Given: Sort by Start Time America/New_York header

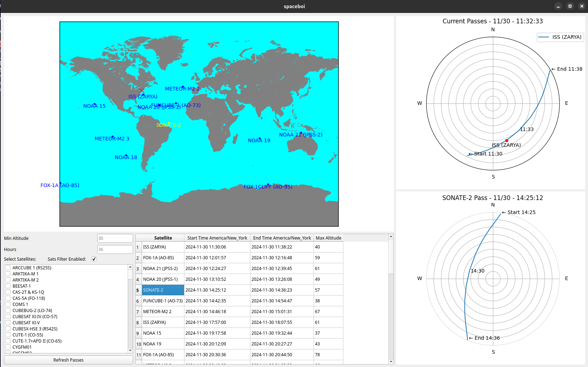Looking at the screenshot, I should click(x=217, y=238).
